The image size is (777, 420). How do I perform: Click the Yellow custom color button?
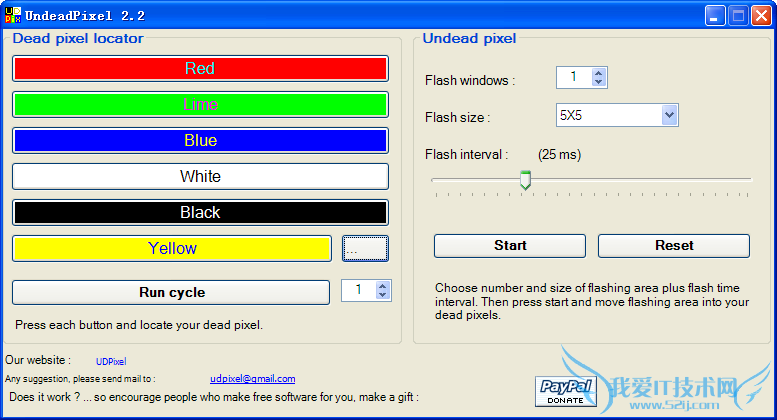172,249
